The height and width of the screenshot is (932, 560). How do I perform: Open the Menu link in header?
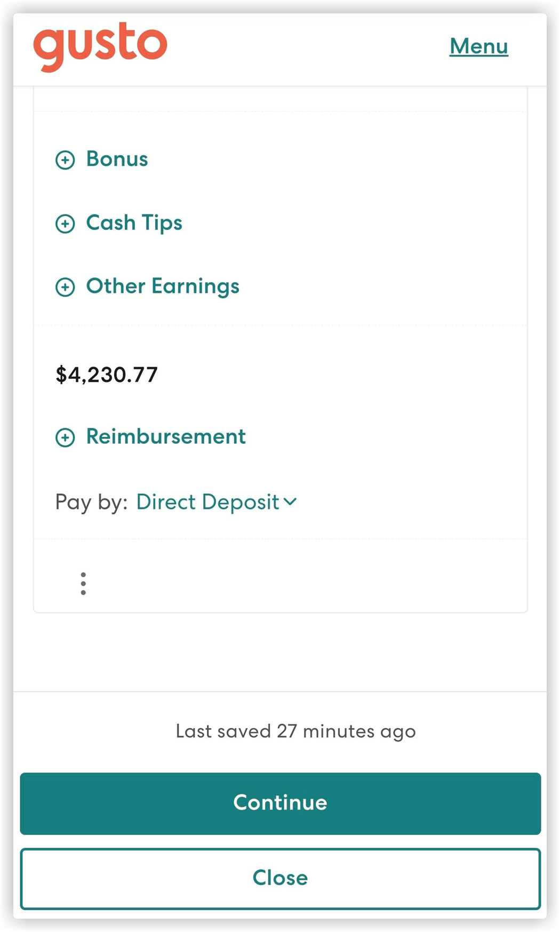pyautogui.click(x=478, y=46)
